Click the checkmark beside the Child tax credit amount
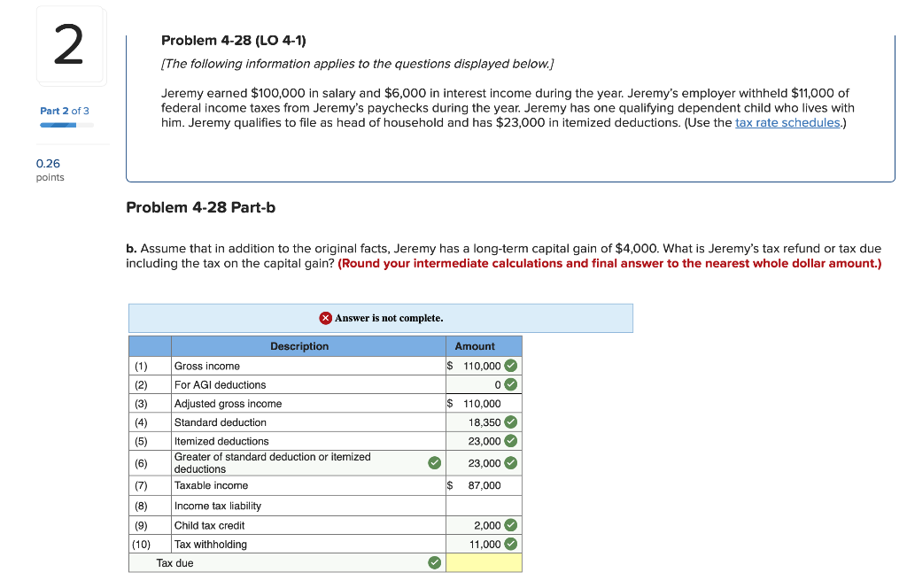Image resolution: width=907 pixels, height=588 pixels. coord(513,524)
